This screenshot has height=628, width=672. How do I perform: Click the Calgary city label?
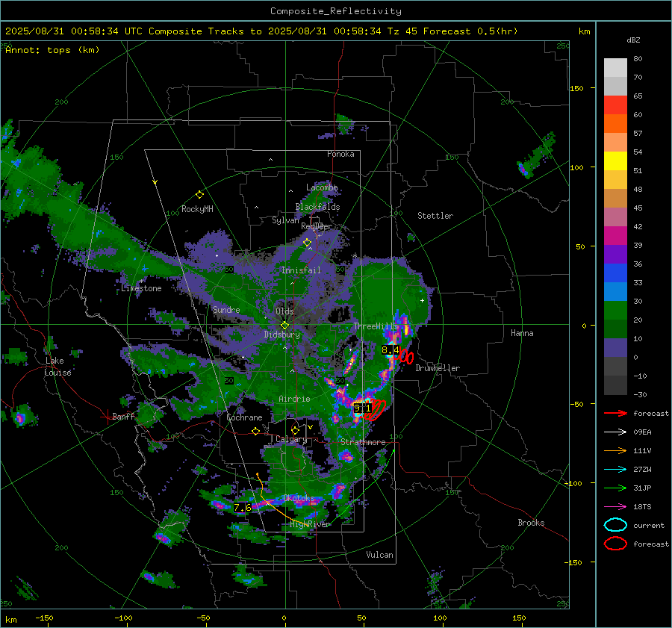[x=291, y=439]
